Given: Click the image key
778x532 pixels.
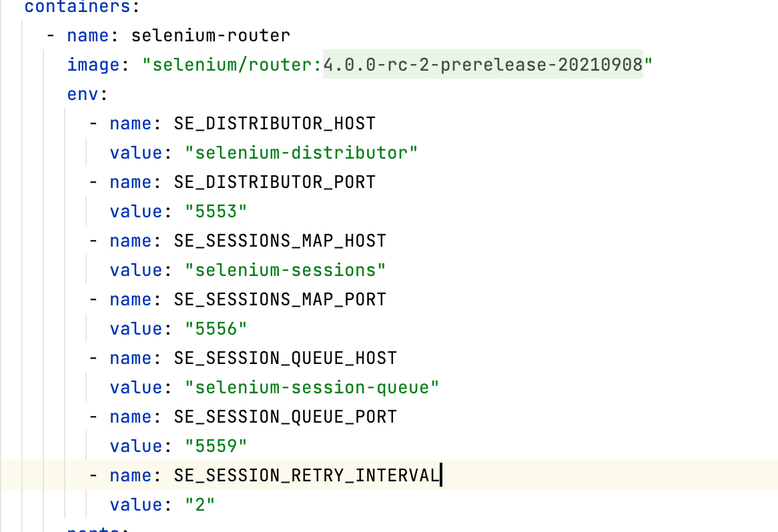Looking at the screenshot, I should tap(93, 65).
